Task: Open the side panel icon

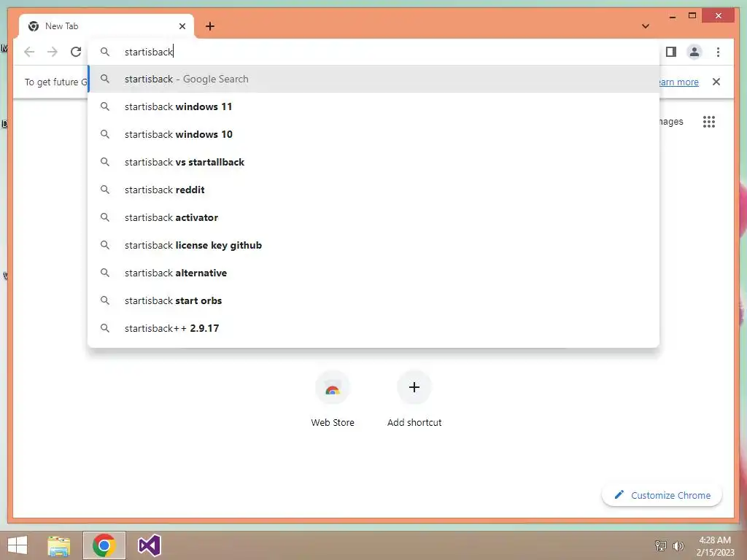Action: click(x=671, y=52)
